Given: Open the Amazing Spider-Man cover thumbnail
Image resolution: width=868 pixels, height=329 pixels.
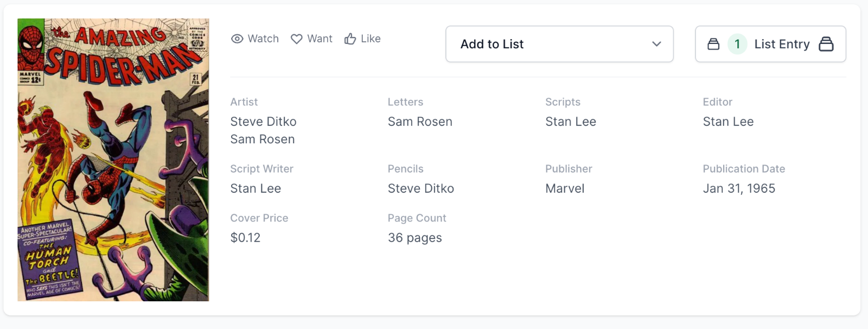Looking at the screenshot, I should point(113,160).
